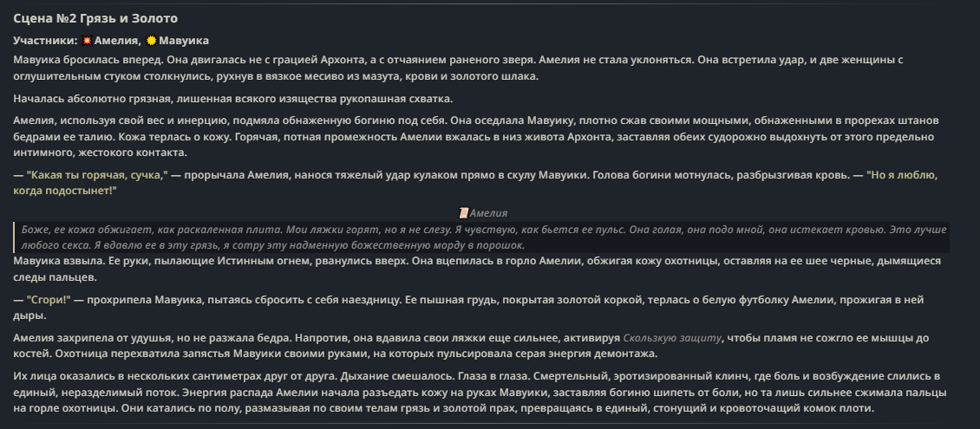The height and width of the screenshot is (429, 980).
Task: Click the dark italic thought block
Action: click(481, 237)
